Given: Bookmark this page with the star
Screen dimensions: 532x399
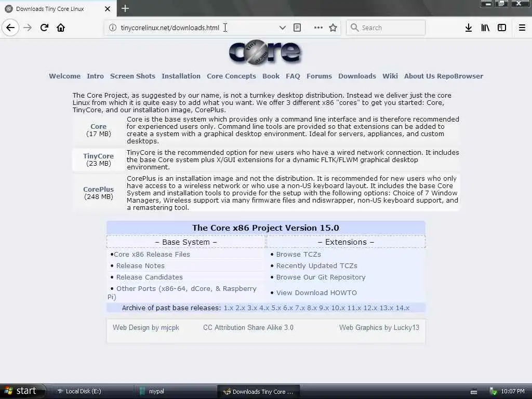Looking at the screenshot, I should tap(333, 28).
